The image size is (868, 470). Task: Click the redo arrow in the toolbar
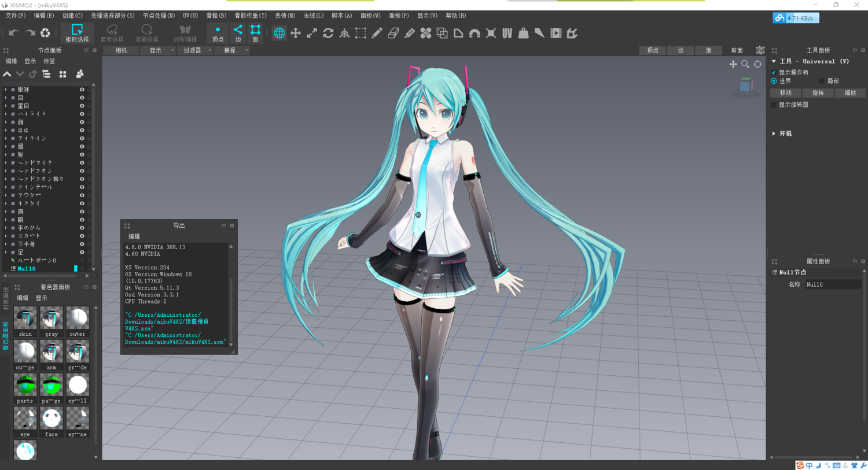[30, 33]
